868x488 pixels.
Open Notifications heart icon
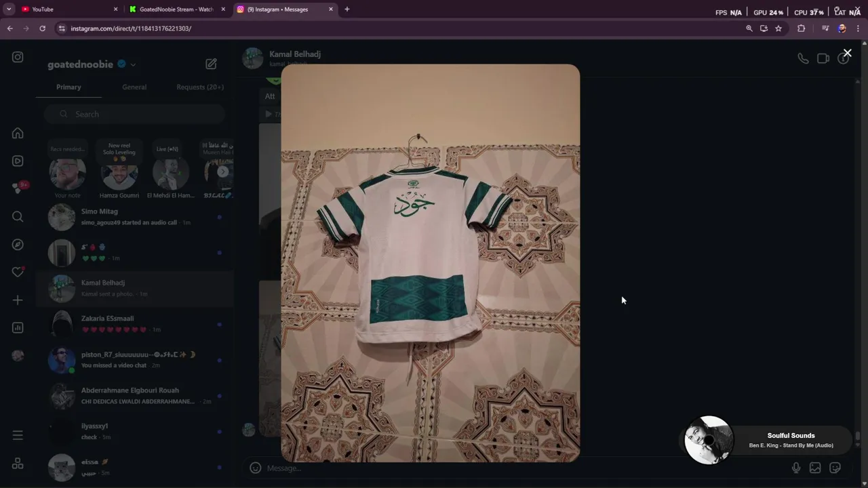coord(18,272)
